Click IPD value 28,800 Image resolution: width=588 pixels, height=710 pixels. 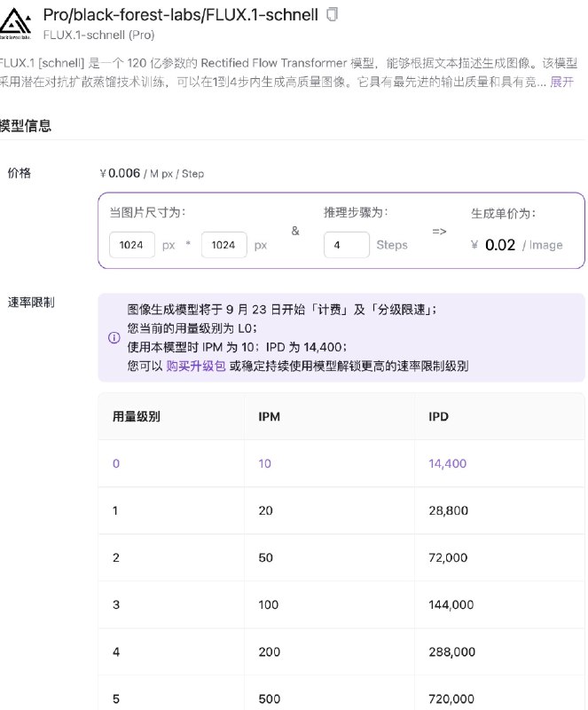click(449, 511)
